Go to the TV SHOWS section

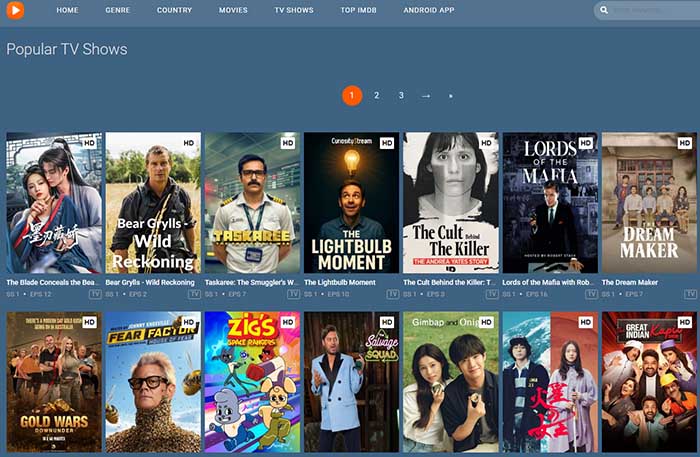click(x=294, y=10)
